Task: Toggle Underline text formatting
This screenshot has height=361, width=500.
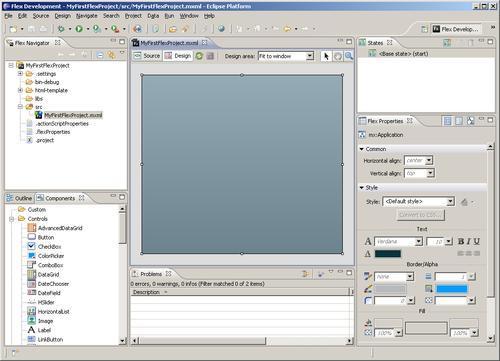Action: (477, 241)
